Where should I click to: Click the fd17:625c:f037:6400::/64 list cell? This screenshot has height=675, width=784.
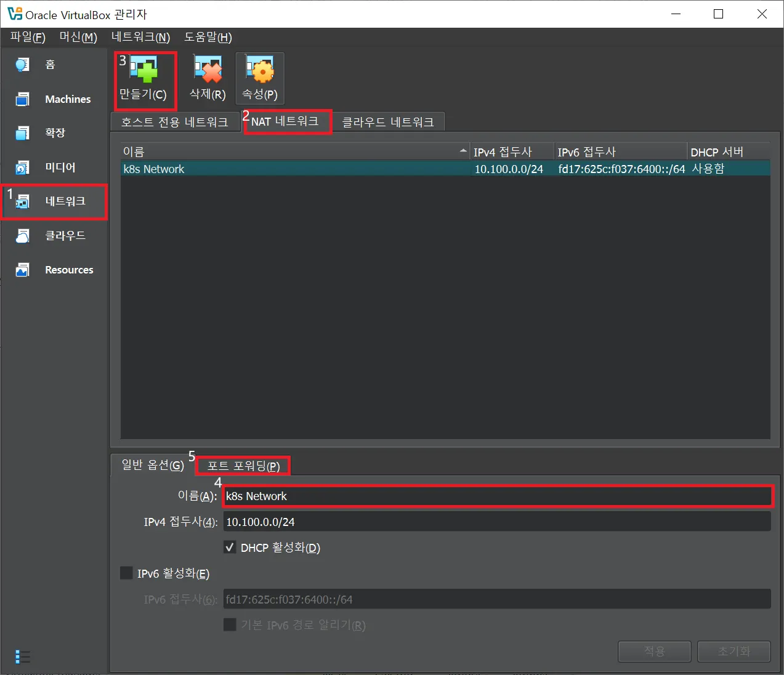tap(621, 169)
